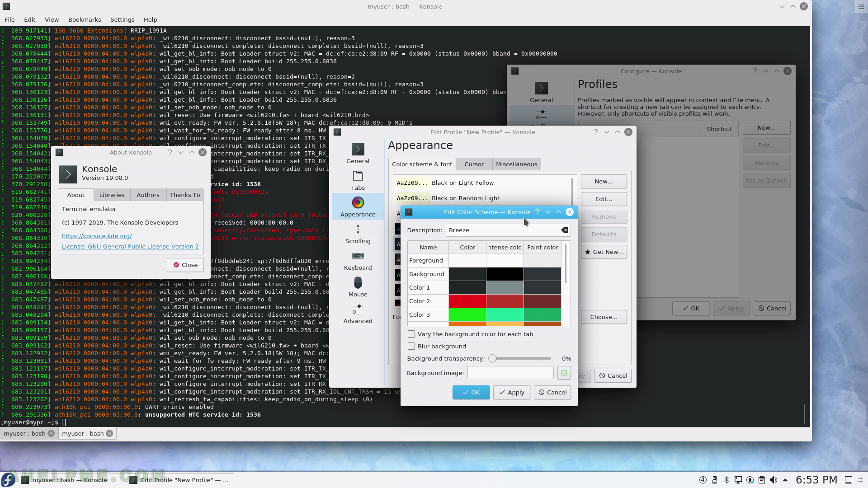868x488 pixels.
Task: Switch to the Authors tab
Action: (148, 195)
